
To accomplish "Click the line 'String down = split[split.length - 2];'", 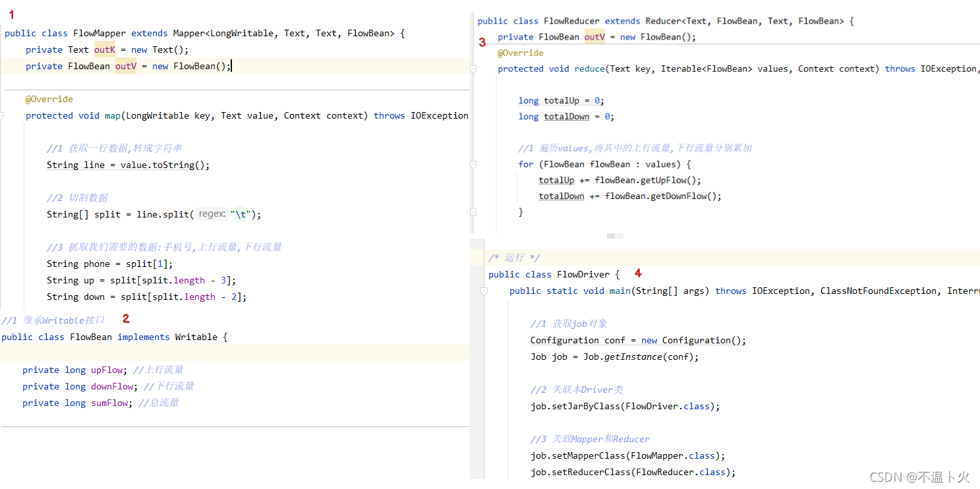I will (147, 297).
